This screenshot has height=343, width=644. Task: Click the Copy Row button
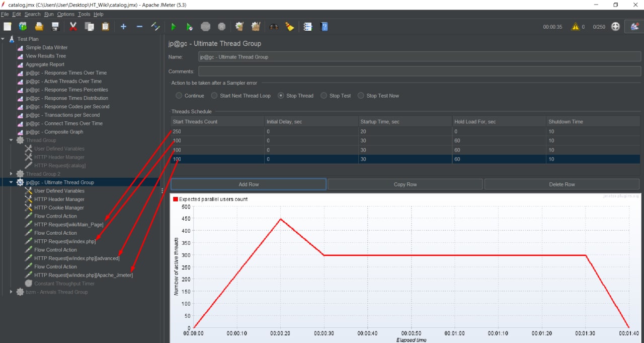405,184
